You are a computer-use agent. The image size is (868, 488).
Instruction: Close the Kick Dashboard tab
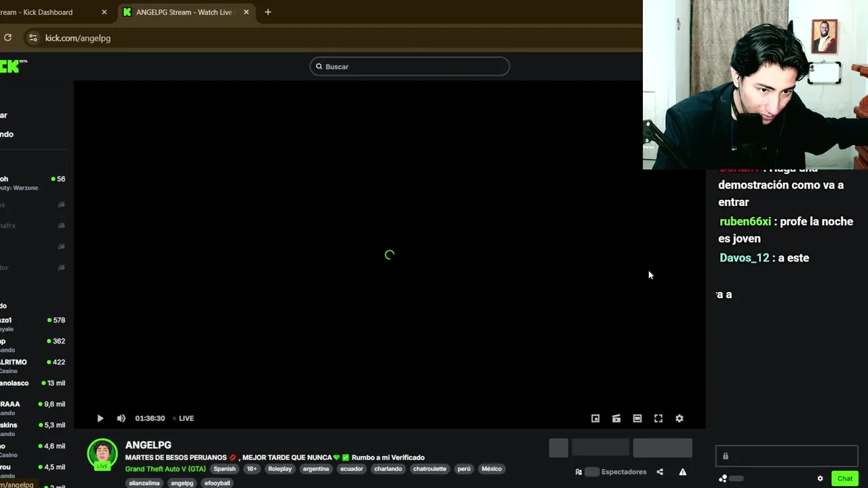[x=104, y=12]
